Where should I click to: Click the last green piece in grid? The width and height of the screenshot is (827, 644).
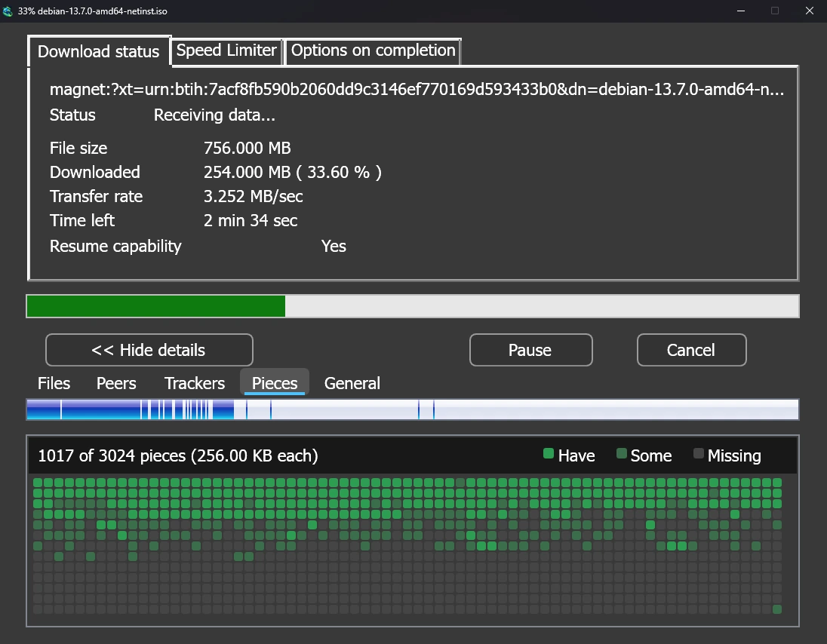click(776, 609)
